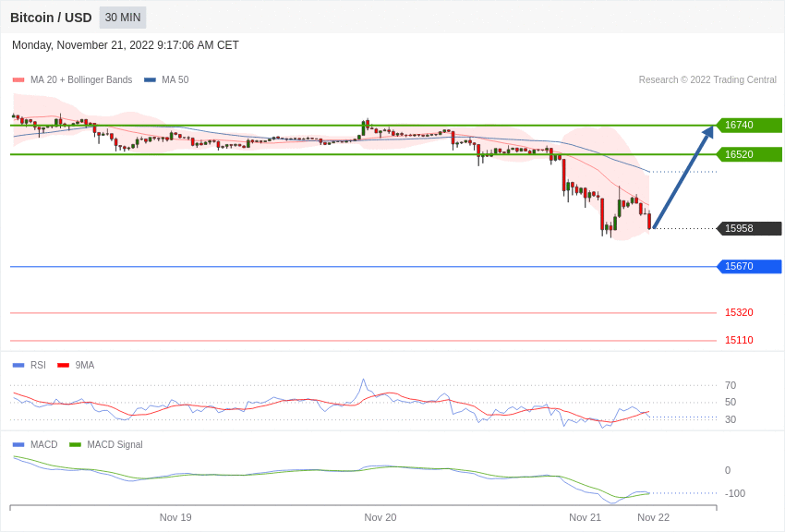Click the RSI 50 axis value
This screenshot has height=532, width=785.
click(731, 403)
